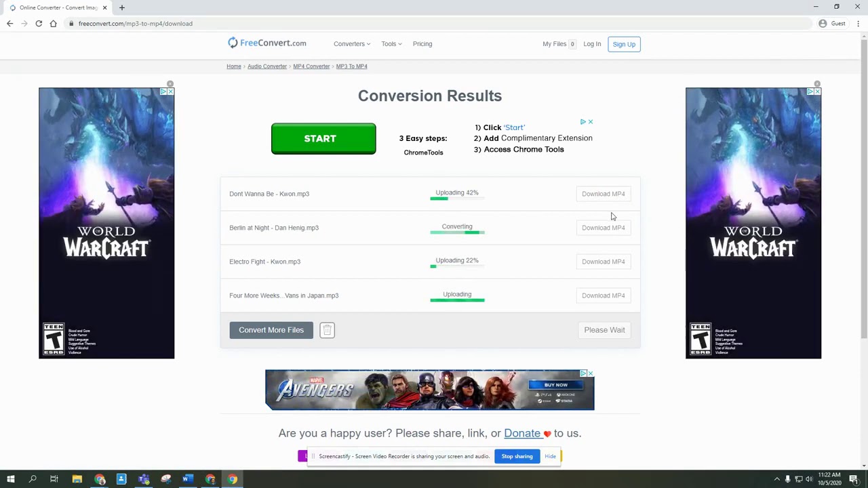Image resolution: width=868 pixels, height=488 pixels.
Task: Show hidden system tray icons
Action: [776, 479]
